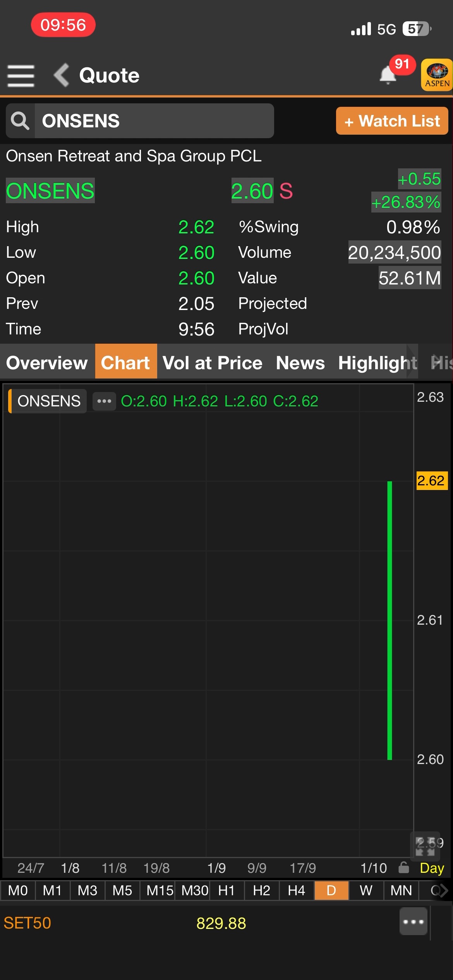Switch chart to M15 interval
This screenshot has width=453, height=980.
click(160, 891)
